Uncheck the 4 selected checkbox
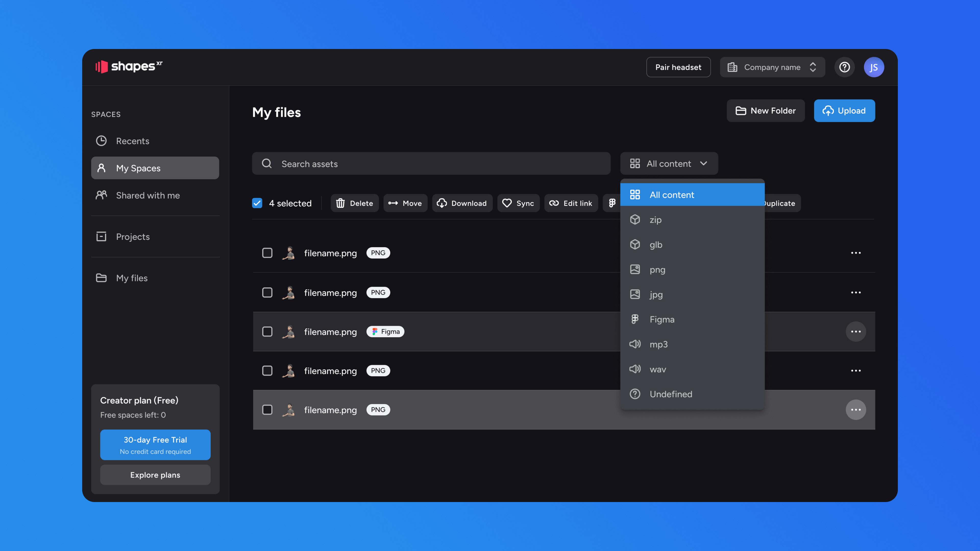Screen dimensions: 980x551 257,203
